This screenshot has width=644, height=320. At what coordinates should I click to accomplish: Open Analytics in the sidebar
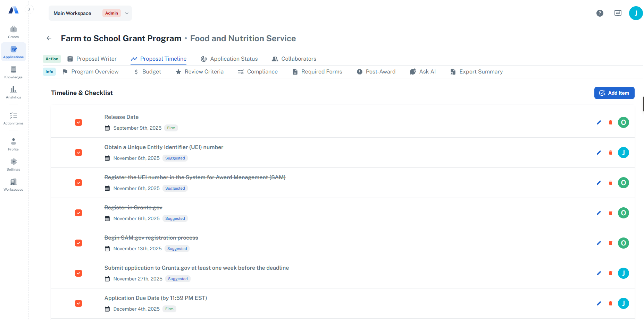13,92
